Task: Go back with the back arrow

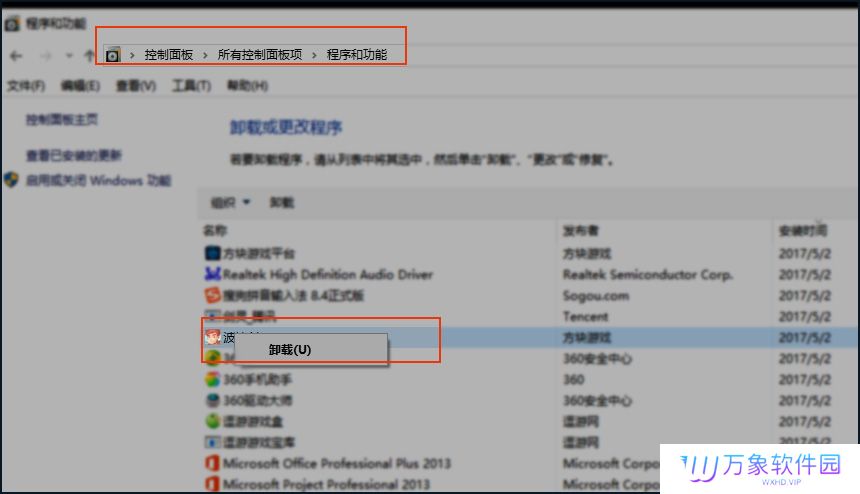Action: tap(16, 55)
